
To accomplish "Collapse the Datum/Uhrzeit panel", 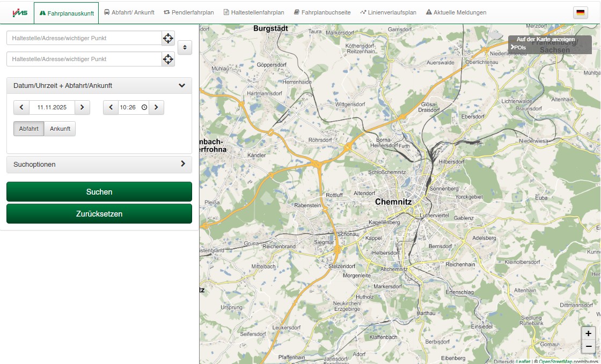I will click(182, 85).
